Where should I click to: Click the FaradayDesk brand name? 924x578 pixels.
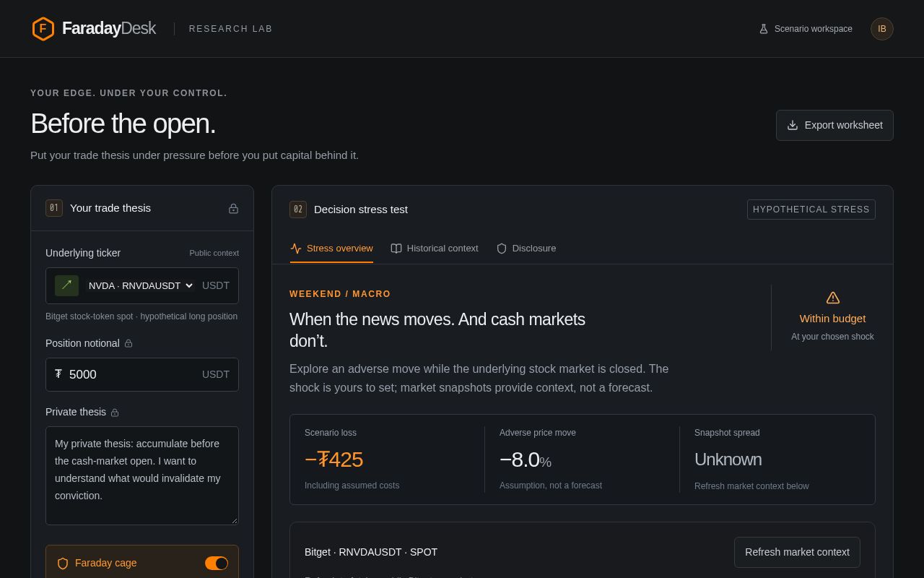pyautogui.click(x=108, y=29)
